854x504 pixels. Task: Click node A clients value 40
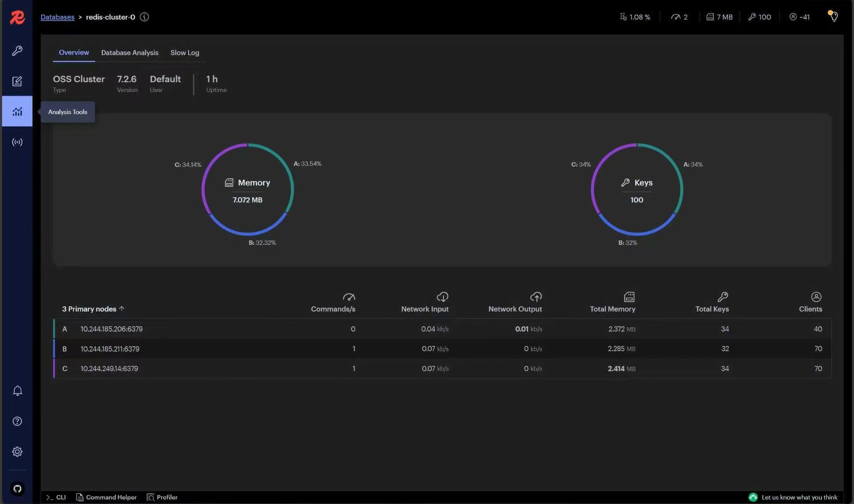click(x=818, y=329)
